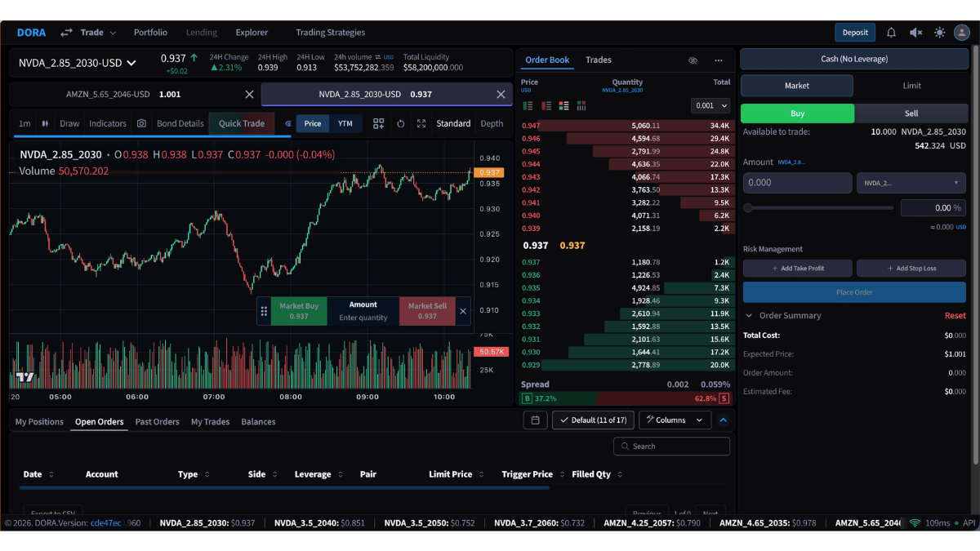This screenshot has width=980, height=551.
Task: Open Cash (No Leverage) selector
Action: click(x=853, y=59)
